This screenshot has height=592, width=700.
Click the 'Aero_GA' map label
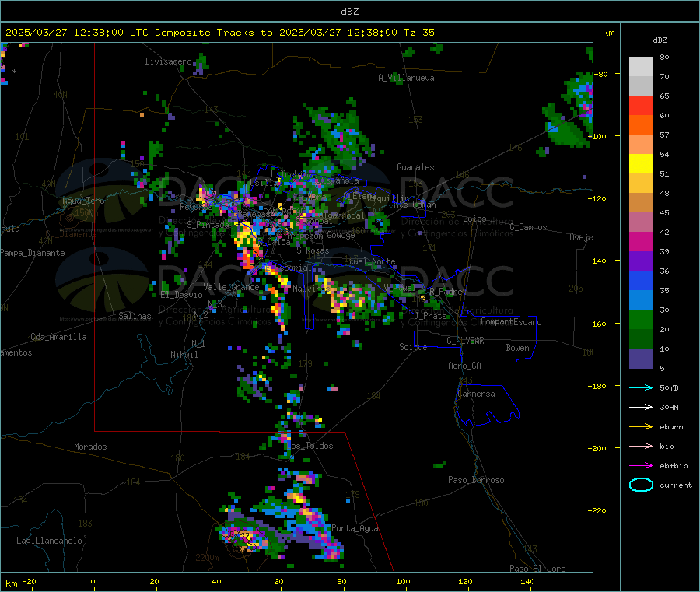tap(465, 366)
